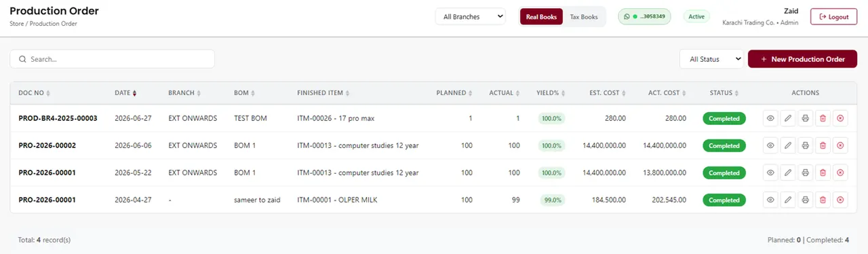Click the BOM cell 'sameer to zaid'
This screenshot has width=868, height=254.
[x=257, y=200]
